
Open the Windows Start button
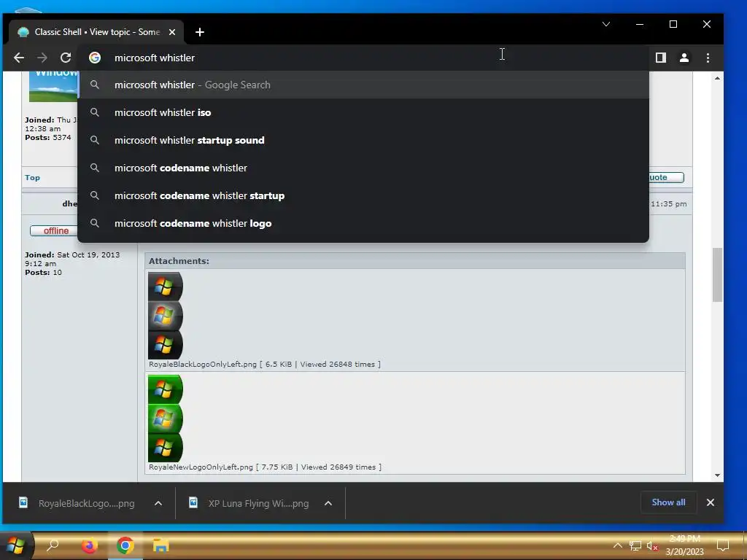15,545
